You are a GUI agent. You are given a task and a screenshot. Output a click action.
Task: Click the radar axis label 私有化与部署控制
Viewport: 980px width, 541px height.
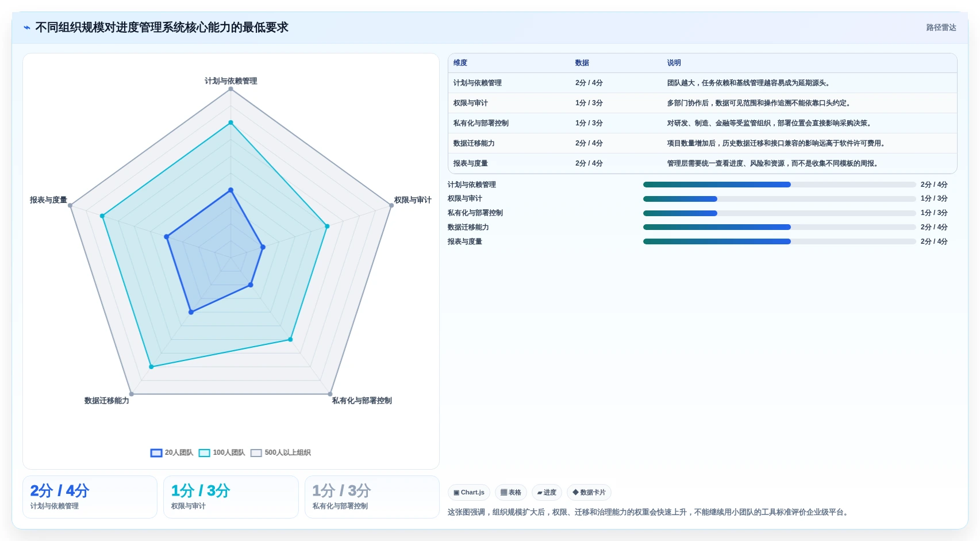pyautogui.click(x=362, y=401)
